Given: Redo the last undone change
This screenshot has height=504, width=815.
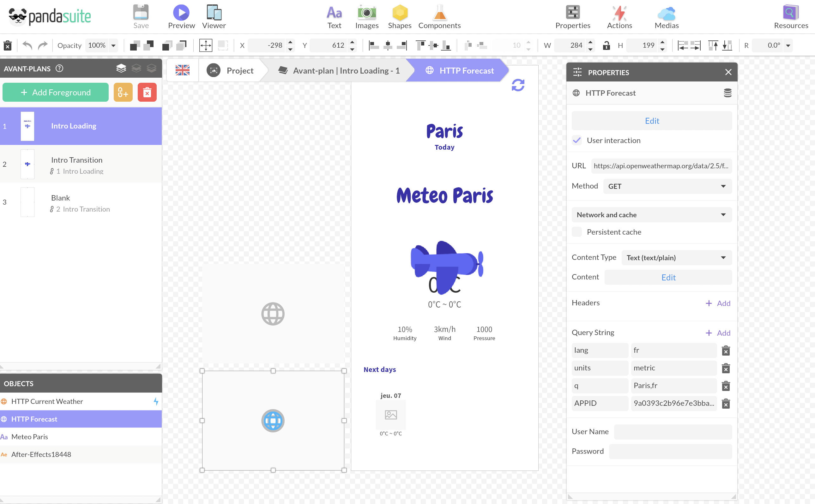Looking at the screenshot, I should [43, 45].
